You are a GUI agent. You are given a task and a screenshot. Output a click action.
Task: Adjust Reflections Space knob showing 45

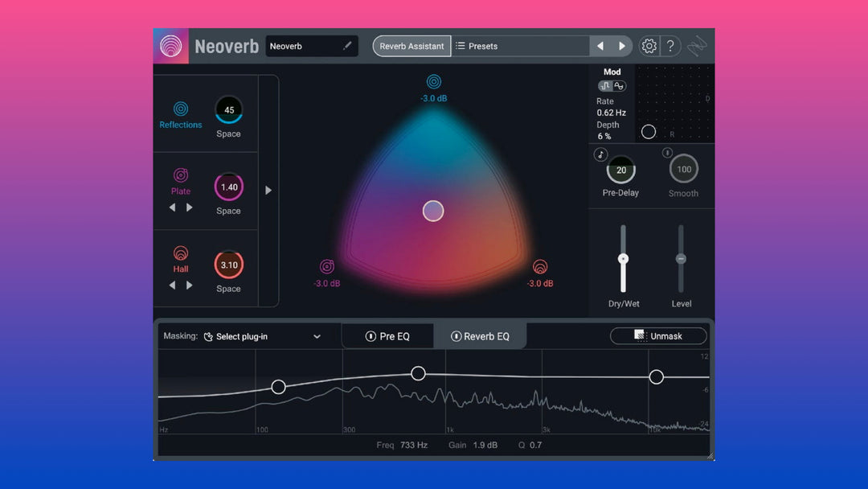pyautogui.click(x=228, y=109)
